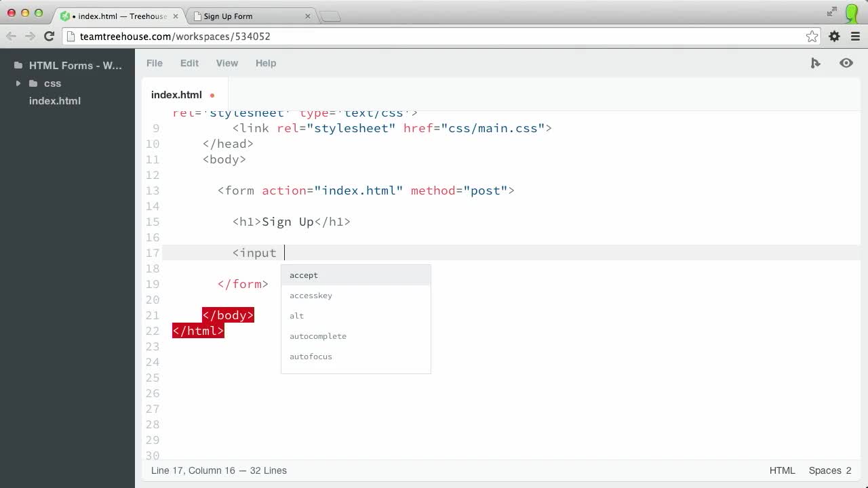Select "accept" from the autocomplete dropdown
Screen dimensions: 868x488
coord(303,275)
